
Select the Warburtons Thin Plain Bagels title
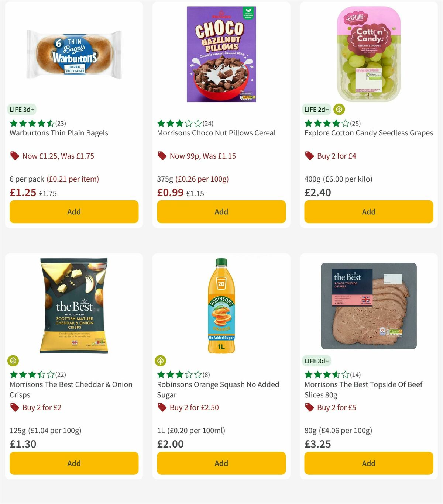coord(59,133)
